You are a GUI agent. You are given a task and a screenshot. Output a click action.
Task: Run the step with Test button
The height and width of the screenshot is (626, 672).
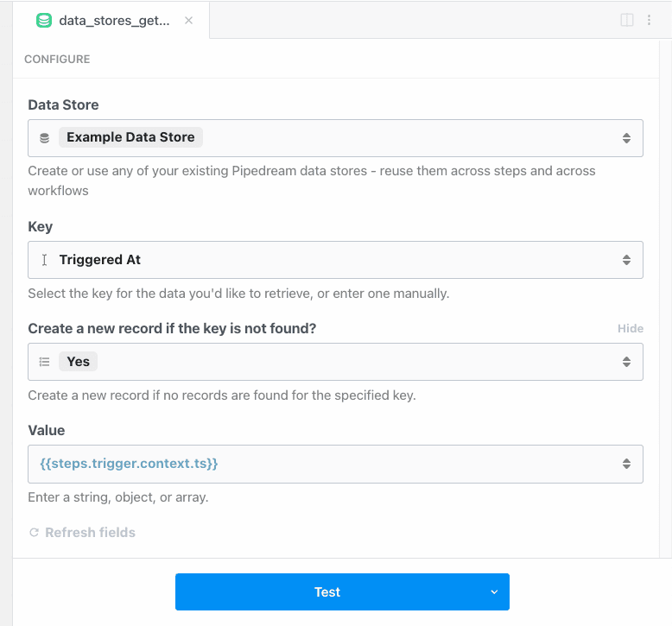pyautogui.click(x=327, y=591)
